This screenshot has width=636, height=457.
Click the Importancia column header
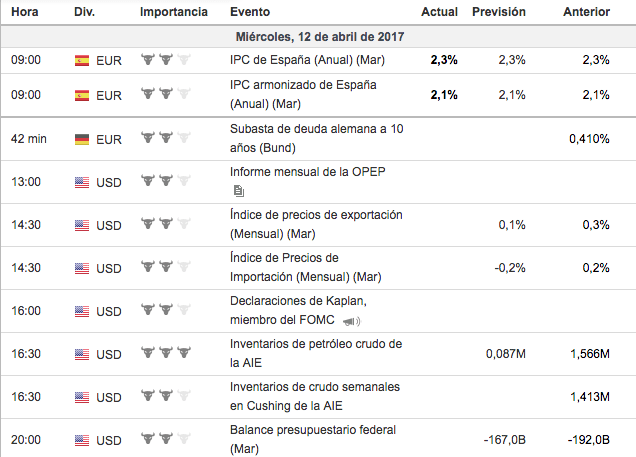(174, 12)
